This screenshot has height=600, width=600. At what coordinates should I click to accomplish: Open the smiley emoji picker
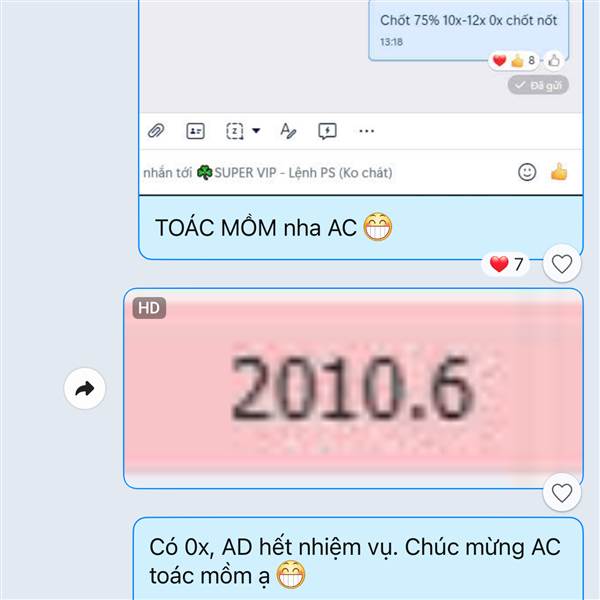point(527,172)
